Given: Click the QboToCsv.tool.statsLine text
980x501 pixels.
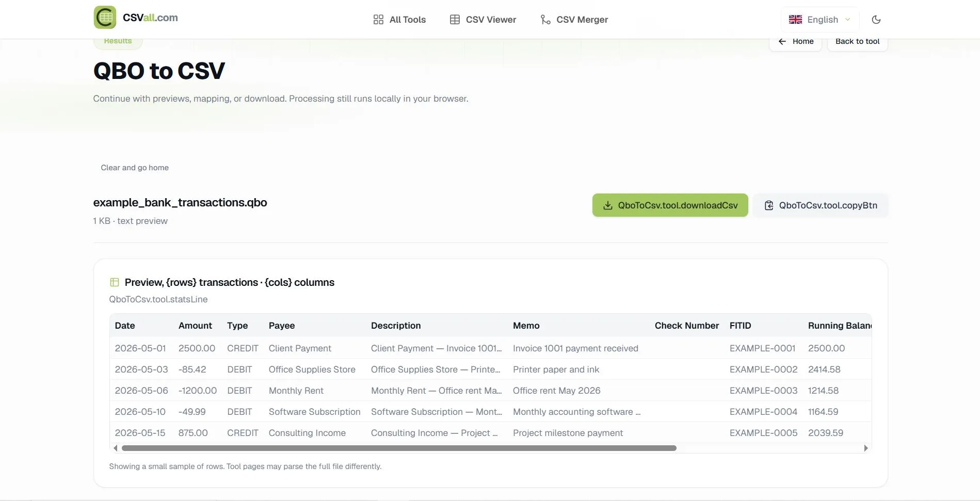Looking at the screenshot, I should [x=158, y=299].
